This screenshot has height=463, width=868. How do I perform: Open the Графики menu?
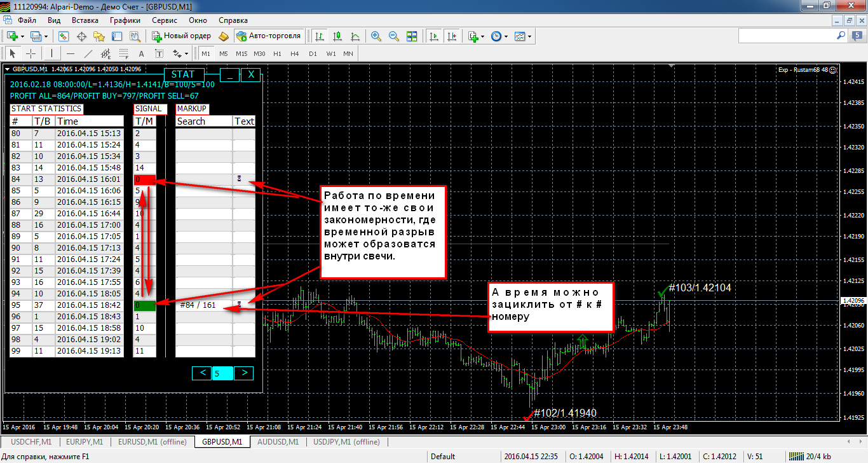(125, 20)
